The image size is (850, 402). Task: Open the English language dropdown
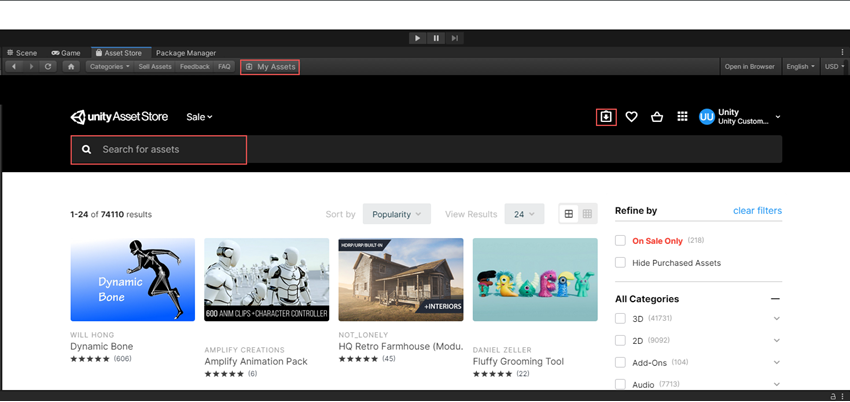click(801, 67)
